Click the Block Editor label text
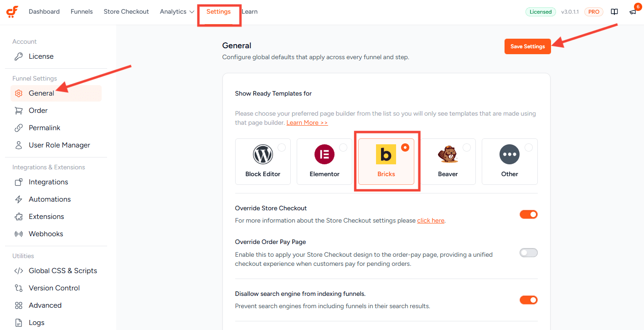Image resolution: width=644 pixels, height=330 pixels. click(x=263, y=174)
